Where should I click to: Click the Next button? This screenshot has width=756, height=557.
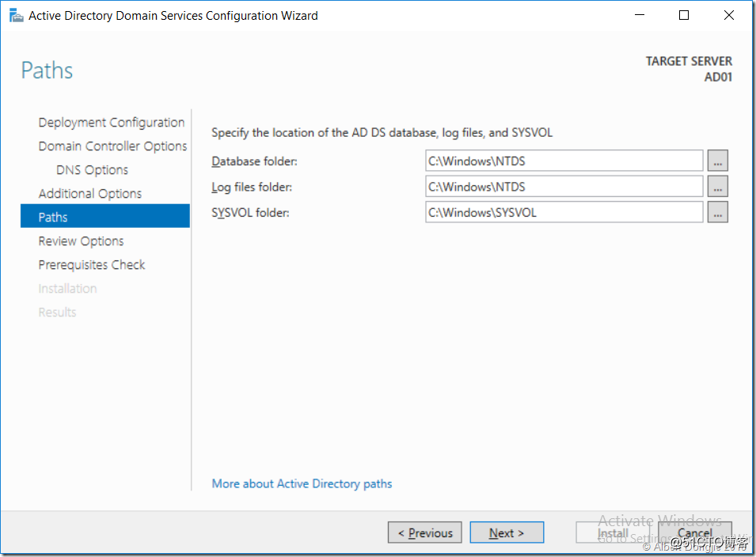[x=507, y=533]
